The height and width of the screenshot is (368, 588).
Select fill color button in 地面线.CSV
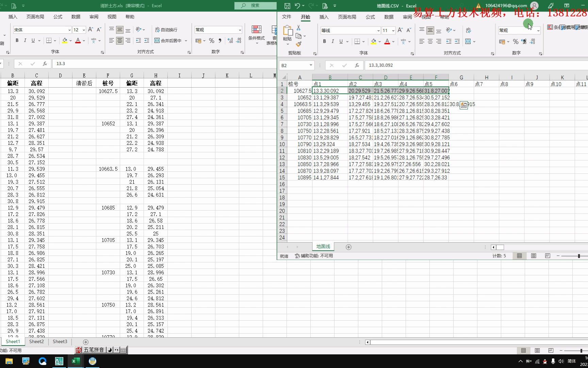[x=374, y=41]
